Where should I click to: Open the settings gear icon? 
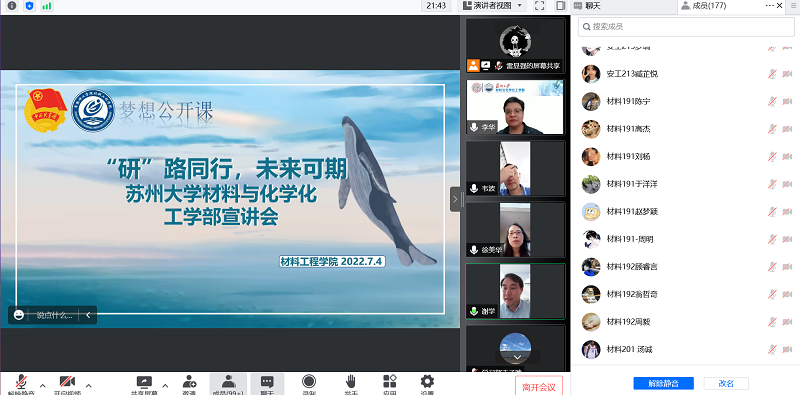(x=427, y=381)
